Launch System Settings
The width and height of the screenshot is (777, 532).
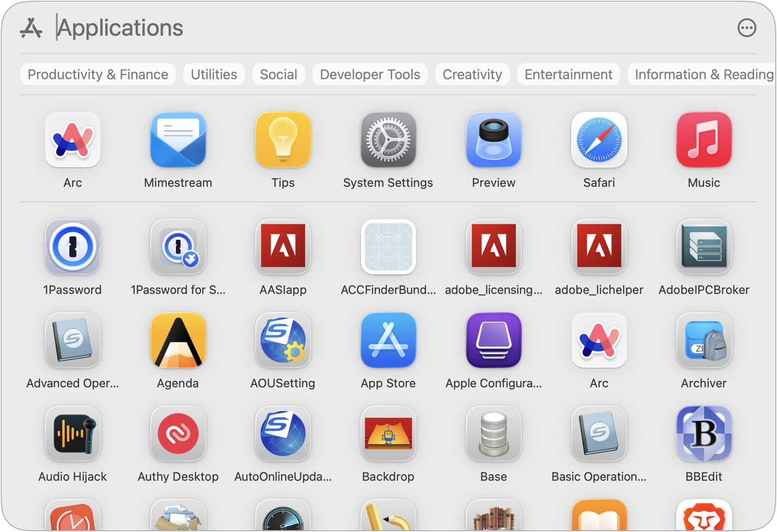pos(388,140)
